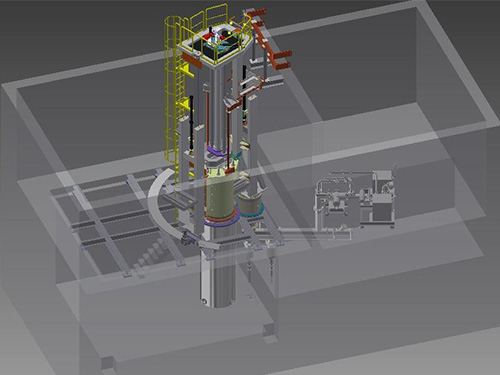Click the olive cylindrical vessel at tower base
The image size is (500, 375).
(x=220, y=197)
